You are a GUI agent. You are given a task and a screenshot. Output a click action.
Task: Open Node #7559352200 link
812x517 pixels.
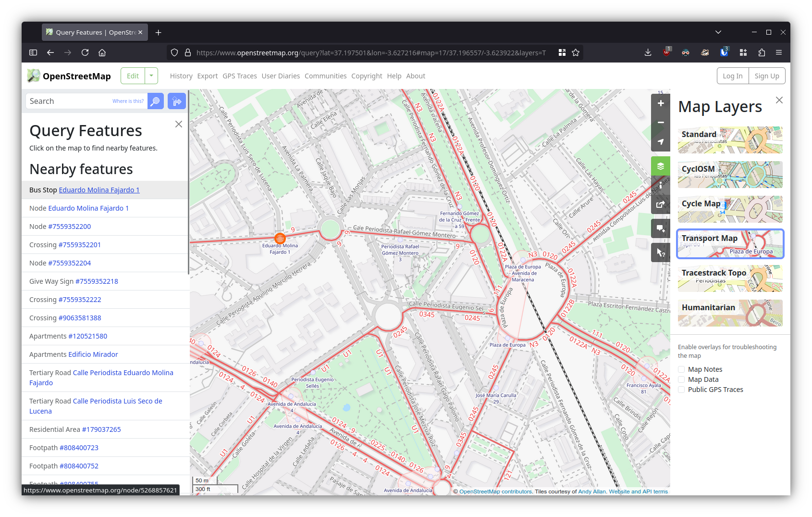tap(69, 227)
